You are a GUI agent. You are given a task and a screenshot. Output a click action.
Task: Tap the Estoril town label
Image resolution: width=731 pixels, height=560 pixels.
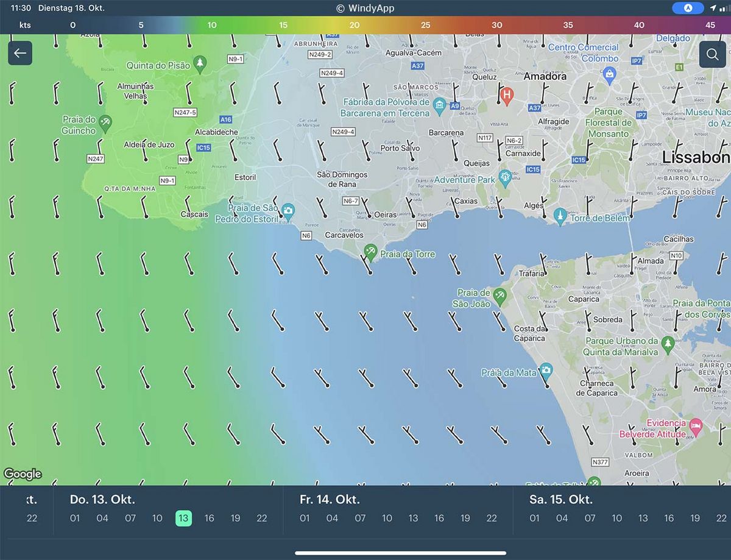[245, 177]
